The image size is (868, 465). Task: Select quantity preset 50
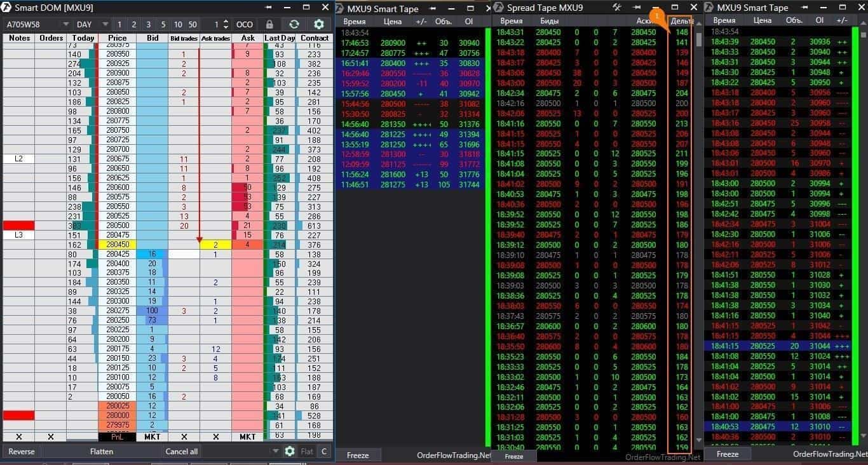pyautogui.click(x=193, y=24)
